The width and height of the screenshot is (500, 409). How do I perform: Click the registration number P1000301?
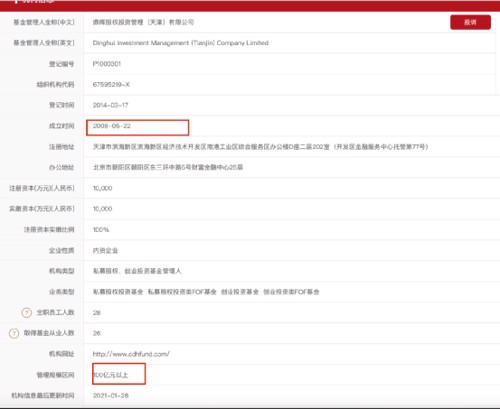pos(107,64)
